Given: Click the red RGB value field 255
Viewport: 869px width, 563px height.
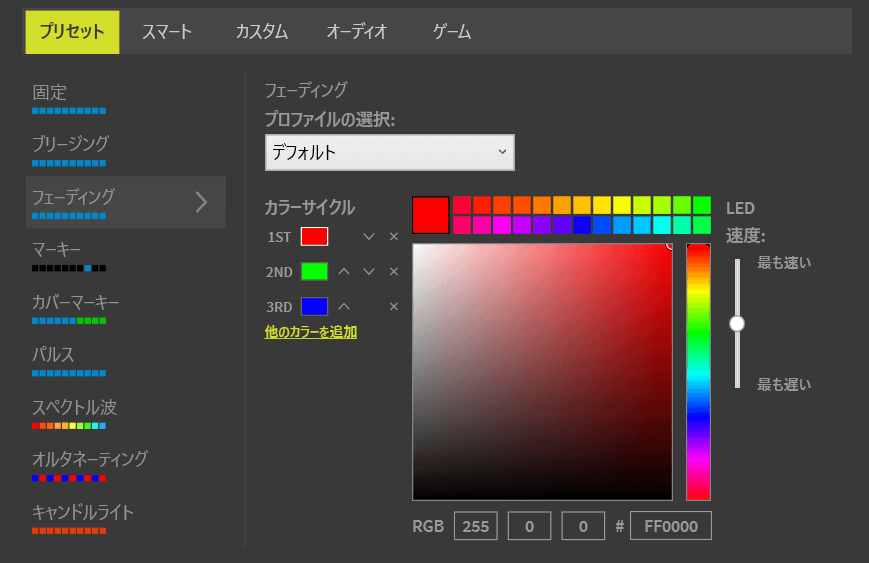Looking at the screenshot, I should pyautogui.click(x=476, y=526).
